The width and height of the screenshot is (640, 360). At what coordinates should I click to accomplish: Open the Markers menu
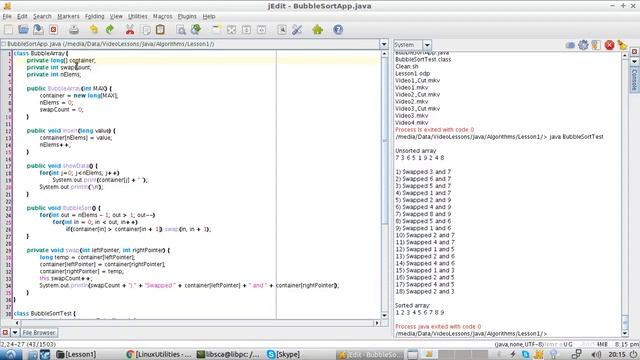(x=68, y=16)
